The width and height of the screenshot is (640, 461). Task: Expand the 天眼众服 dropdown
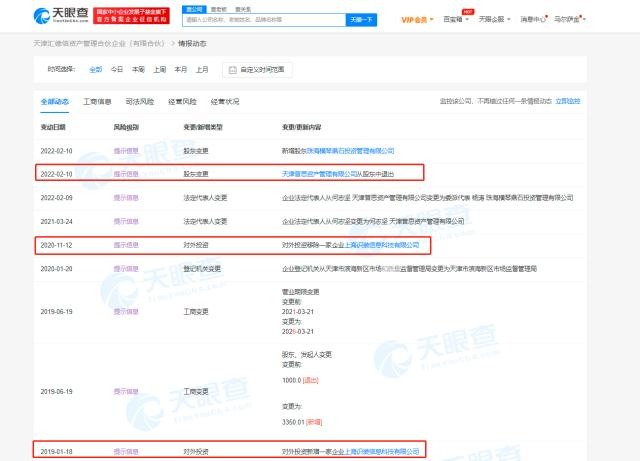coord(494,19)
